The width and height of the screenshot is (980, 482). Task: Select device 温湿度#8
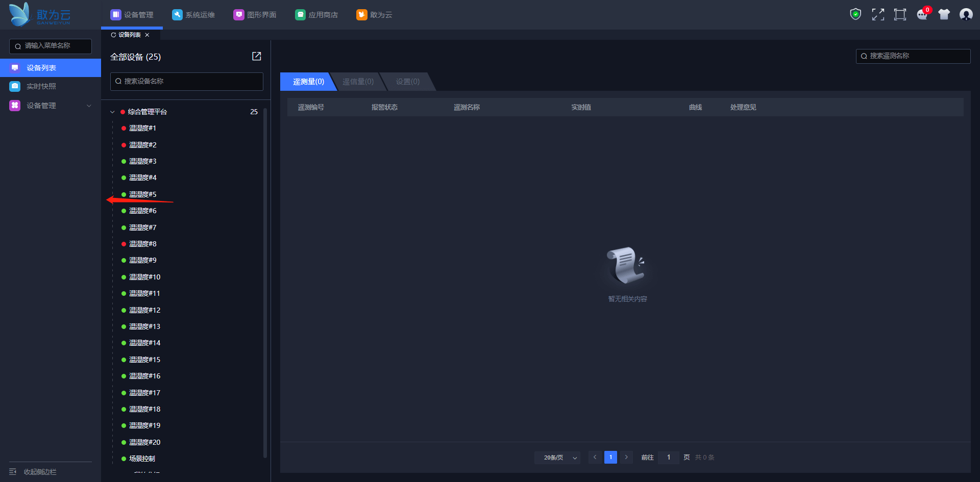142,244
